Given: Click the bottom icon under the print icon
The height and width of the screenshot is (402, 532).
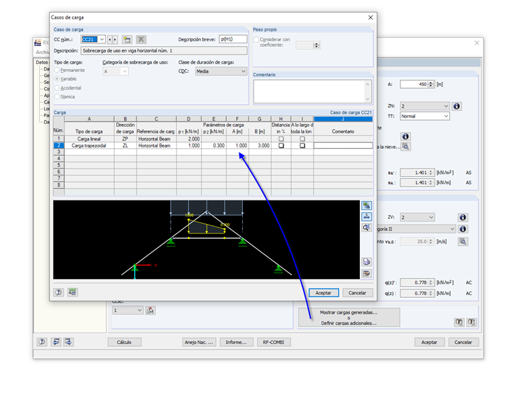Looking at the screenshot, I should coord(366,273).
